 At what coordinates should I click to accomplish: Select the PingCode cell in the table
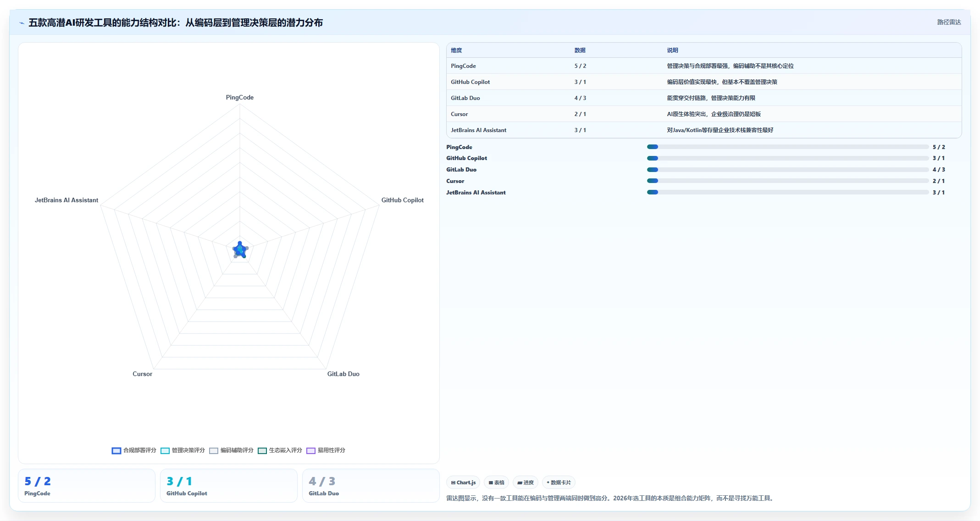(463, 66)
